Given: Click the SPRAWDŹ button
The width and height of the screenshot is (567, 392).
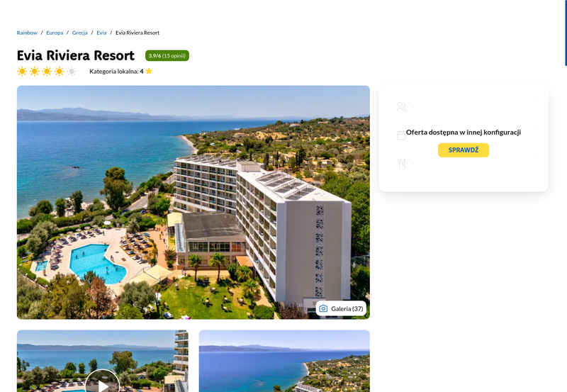Looking at the screenshot, I should 464,150.
